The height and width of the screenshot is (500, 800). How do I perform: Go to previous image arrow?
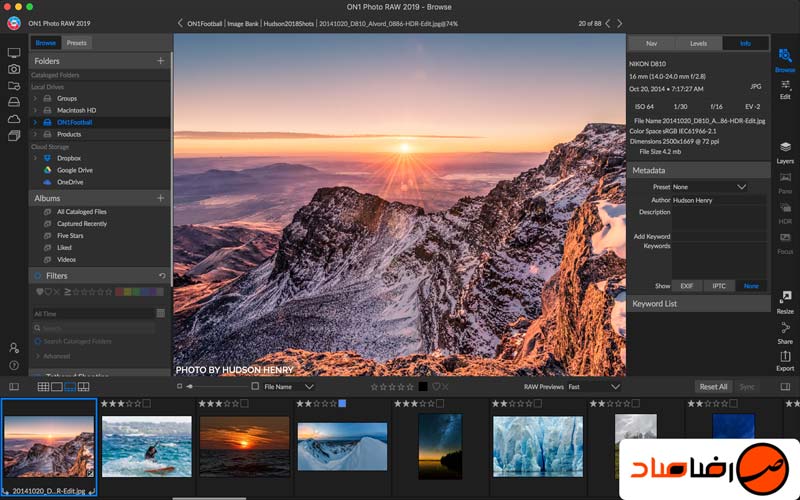tap(608, 23)
